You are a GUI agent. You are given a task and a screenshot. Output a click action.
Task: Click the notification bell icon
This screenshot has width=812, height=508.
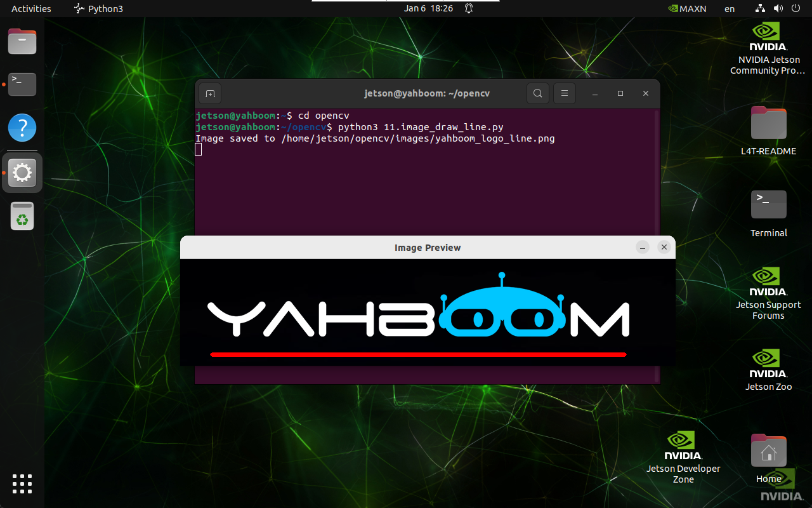click(469, 9)
